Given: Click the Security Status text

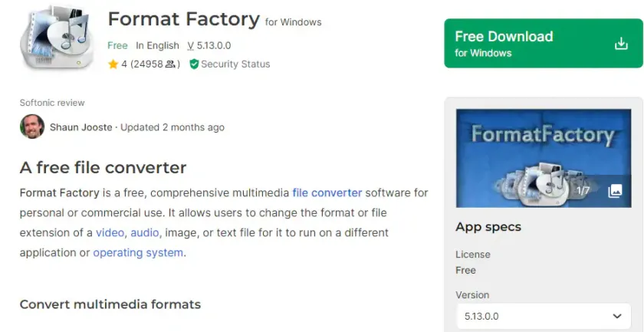Looking at the screenshot, I should (235, 64).
